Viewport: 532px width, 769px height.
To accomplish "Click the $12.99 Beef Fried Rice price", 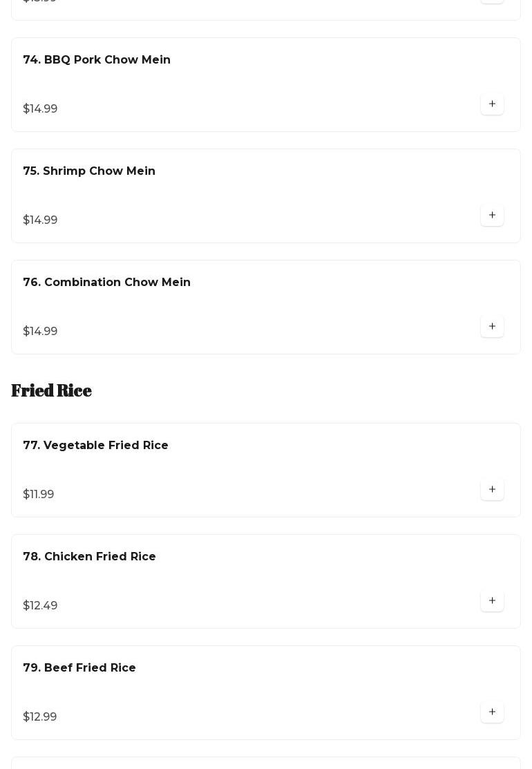I will point(39,716).
